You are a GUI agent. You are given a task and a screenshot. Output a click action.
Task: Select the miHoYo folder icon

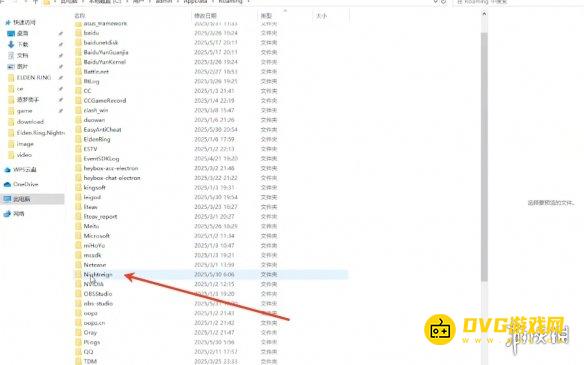[x=78, y=245]
